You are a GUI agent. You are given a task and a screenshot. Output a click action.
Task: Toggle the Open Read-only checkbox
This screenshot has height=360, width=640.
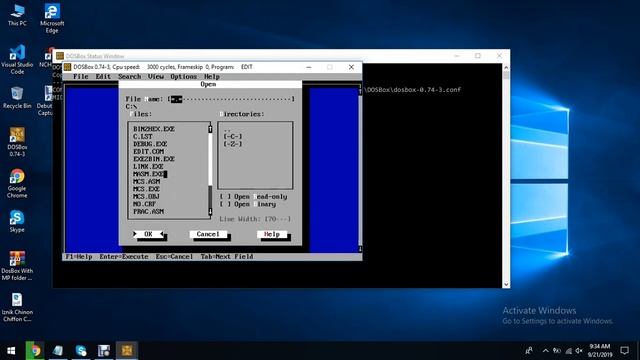point(224,197)
